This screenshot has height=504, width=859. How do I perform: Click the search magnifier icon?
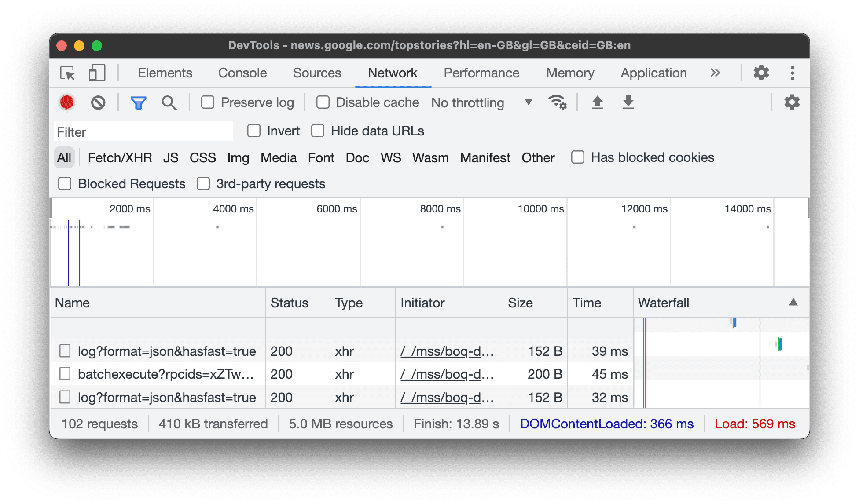[169, 102]
